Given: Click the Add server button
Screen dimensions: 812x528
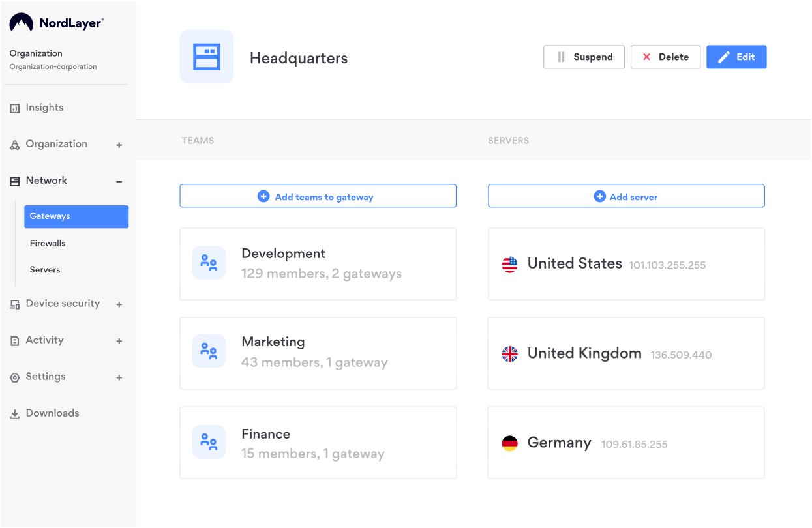Looking at the screenshot, I should click(x=625, y=196).
